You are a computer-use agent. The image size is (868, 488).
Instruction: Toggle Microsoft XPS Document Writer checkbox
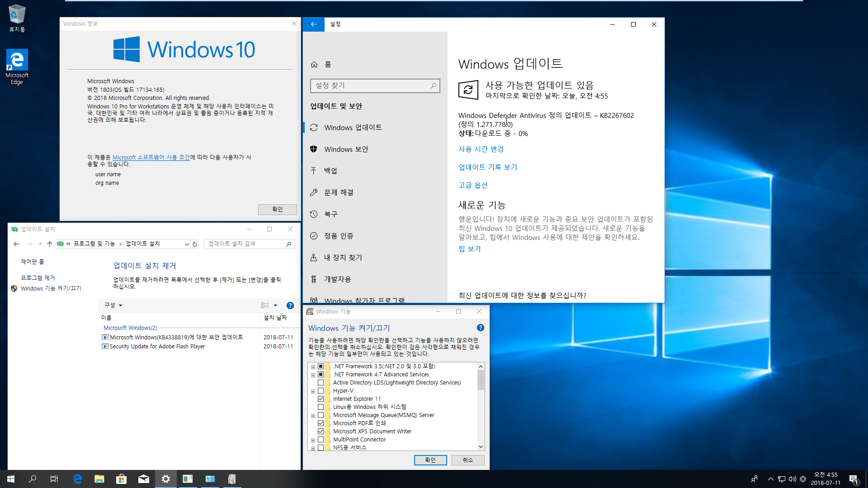pos(321,431)
